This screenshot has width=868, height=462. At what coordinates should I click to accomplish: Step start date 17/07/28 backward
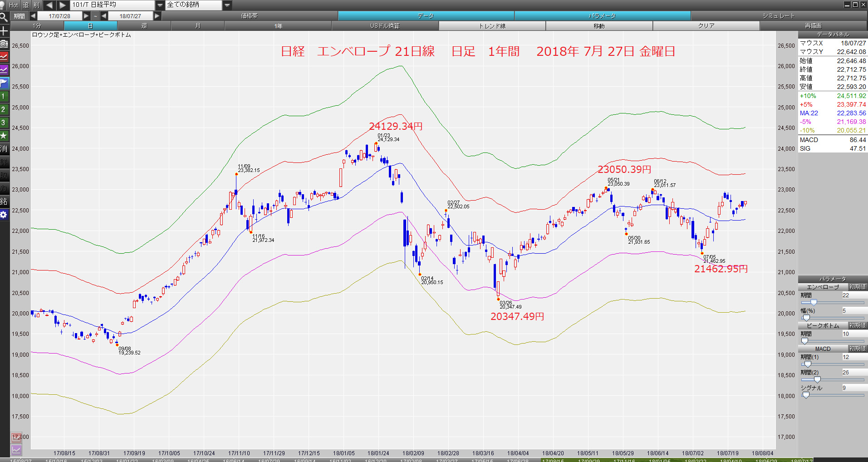pos(33,16)
